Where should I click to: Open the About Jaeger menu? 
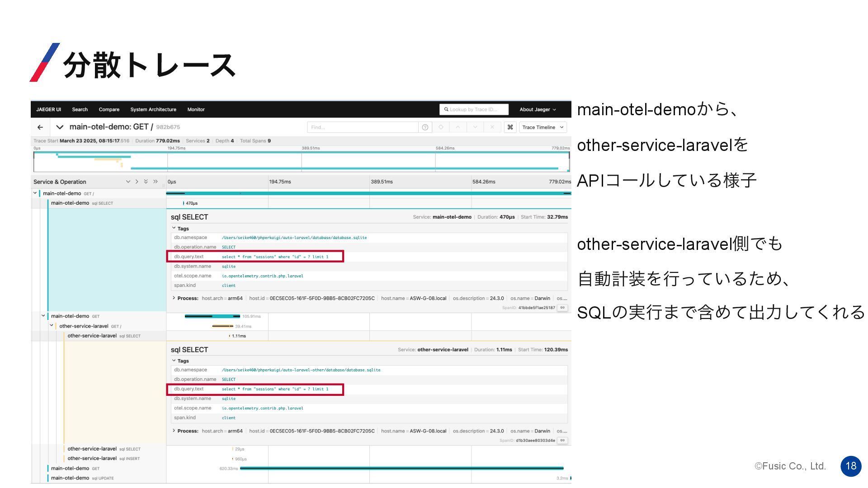point(537,110)
